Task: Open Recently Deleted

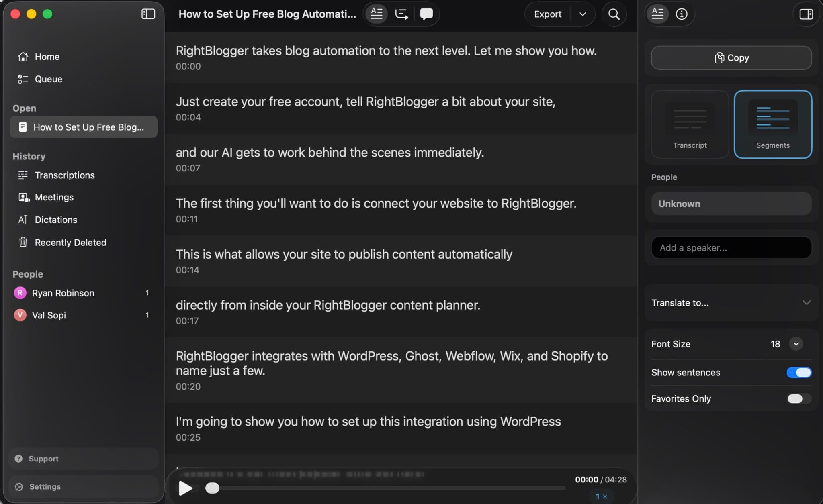Action: coord(70,242)
